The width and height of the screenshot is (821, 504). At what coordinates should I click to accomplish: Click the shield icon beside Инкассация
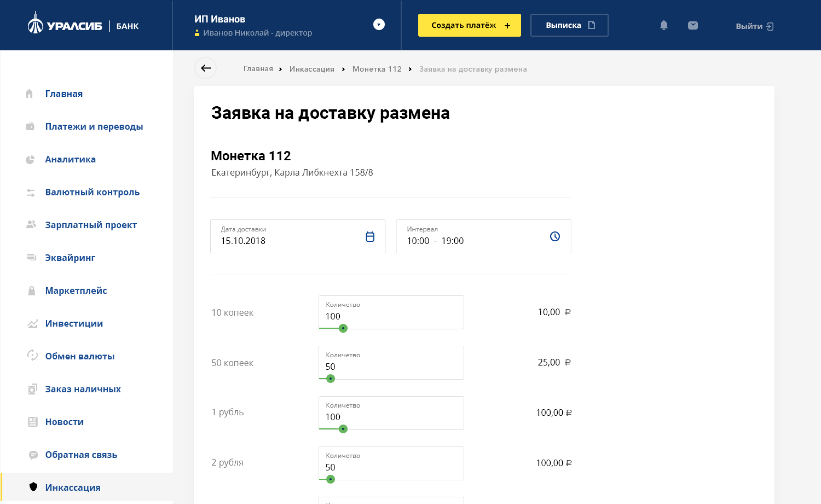tap(33, 487)
